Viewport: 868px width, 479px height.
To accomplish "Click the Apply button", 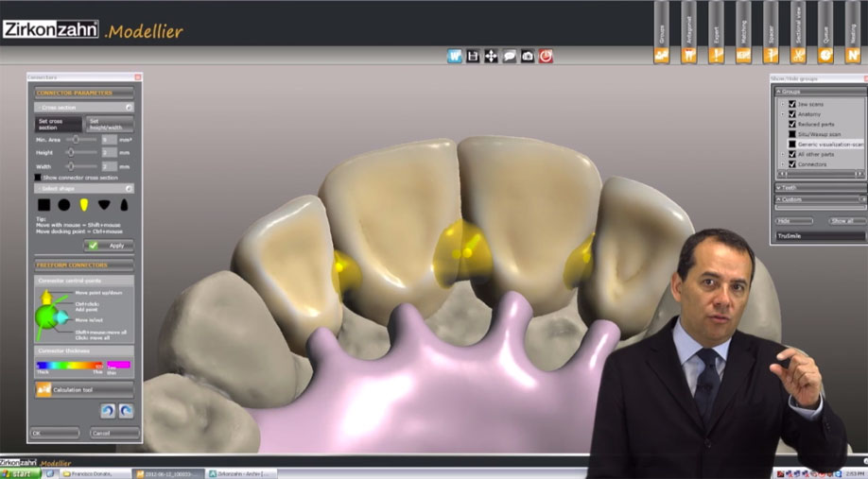I will [109, 245].
